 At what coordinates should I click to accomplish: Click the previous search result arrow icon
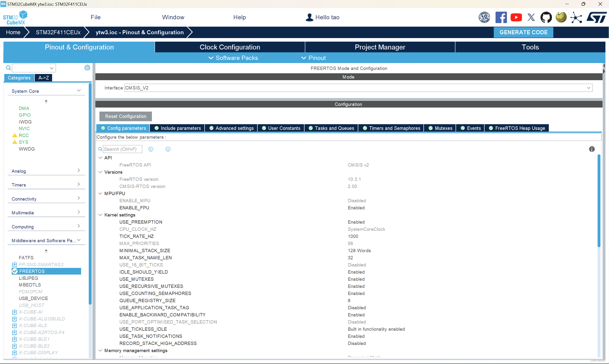[x=151, y=149]
